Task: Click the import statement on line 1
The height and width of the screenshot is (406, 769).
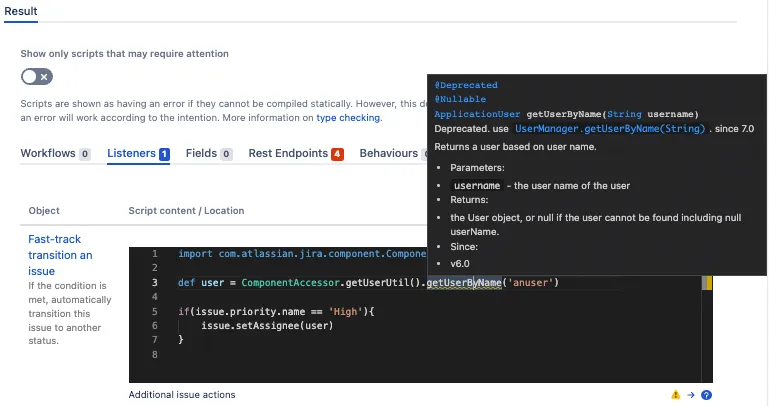Action: pyautogui.click(x=302, y=254)
